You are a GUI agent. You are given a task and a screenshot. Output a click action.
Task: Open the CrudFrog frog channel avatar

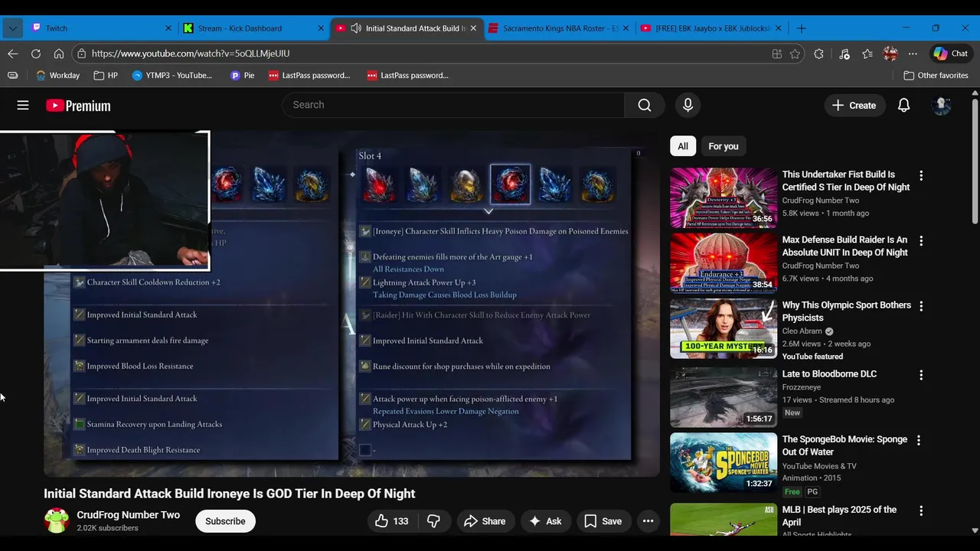pos(57,521)
